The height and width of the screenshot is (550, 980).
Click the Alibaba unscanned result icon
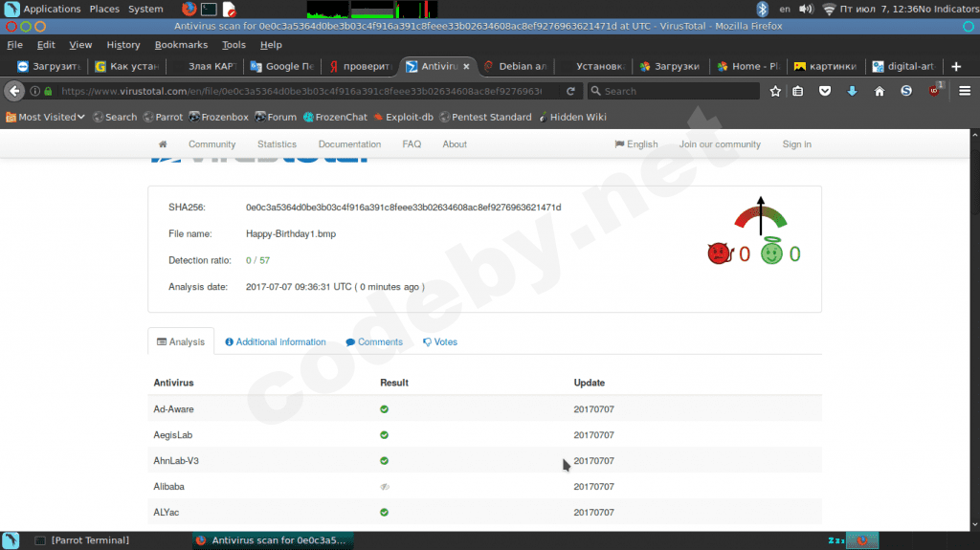pyautogui.click(x=385, y=486)
